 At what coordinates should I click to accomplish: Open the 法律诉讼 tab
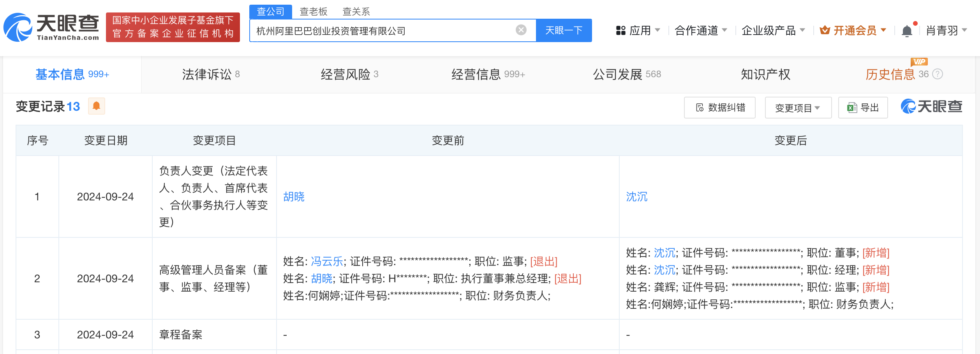(x=211, y=74)
